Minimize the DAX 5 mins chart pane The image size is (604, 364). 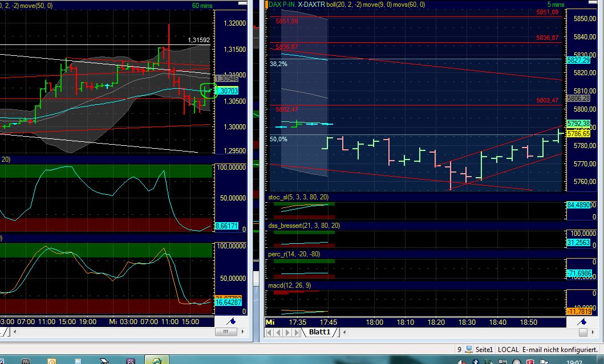coord(593,3)
